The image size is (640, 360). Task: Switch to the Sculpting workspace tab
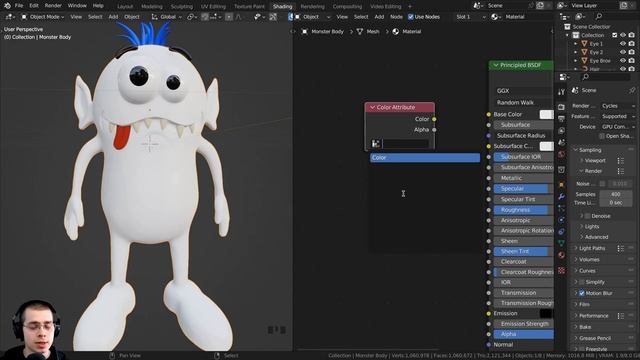182,7
